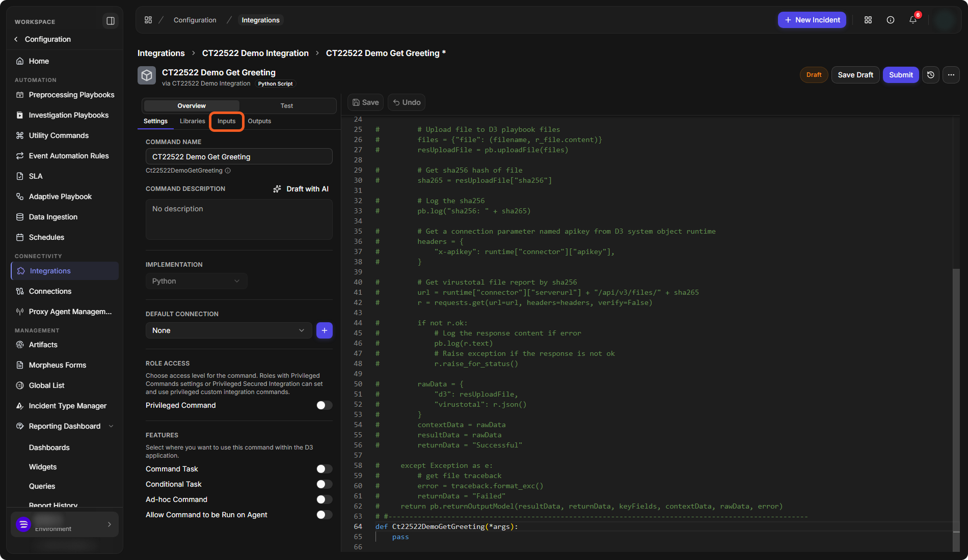The width and height of the screenshot is (968, 560).
Task: Open the more options ellipsis button
Action: pos(951,75)
